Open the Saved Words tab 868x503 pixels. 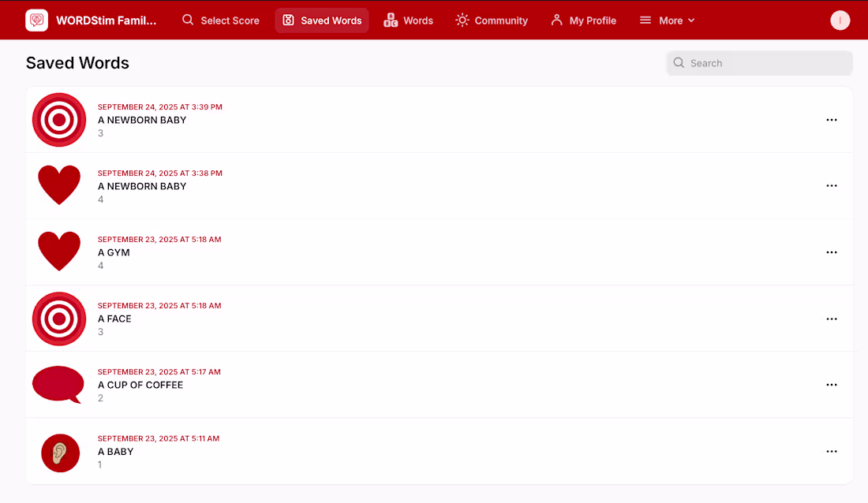point(322,20)
